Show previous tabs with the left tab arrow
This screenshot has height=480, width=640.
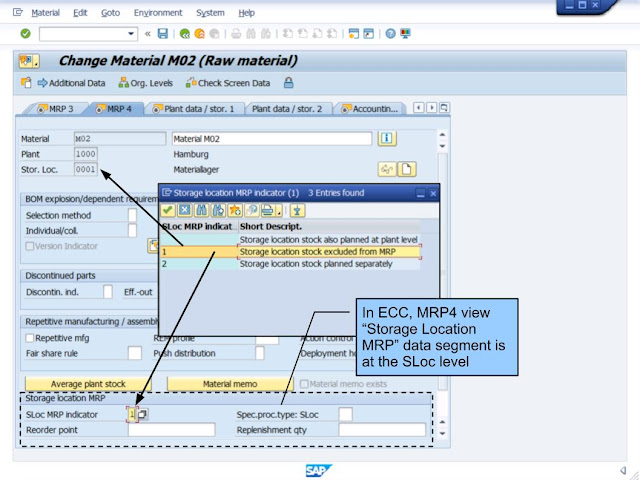418,108
